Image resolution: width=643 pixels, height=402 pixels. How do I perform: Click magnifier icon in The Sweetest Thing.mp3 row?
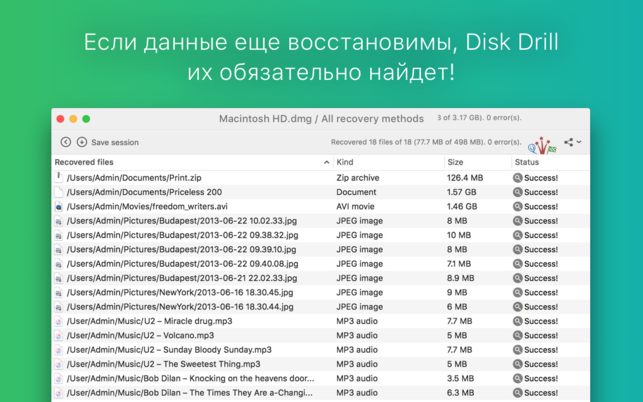click(518, 364)
